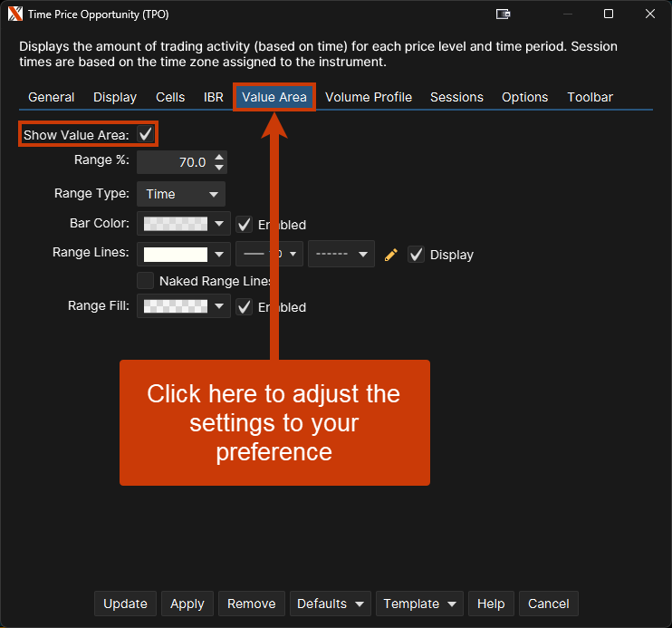The image size is (672, 628).
Task: Increase Range % with up stepper arrow
Action: [x=219, y=158]
